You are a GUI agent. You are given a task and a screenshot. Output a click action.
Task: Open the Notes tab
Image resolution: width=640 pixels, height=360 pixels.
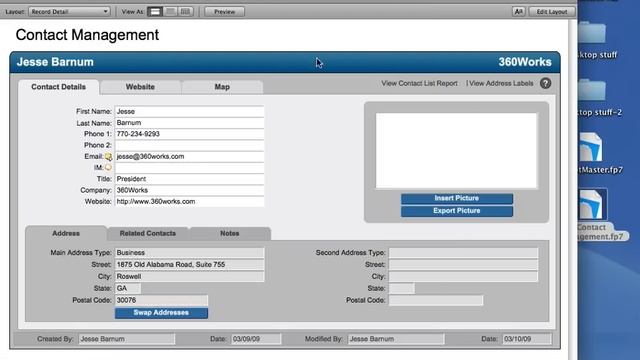click(x=230, y=233)
